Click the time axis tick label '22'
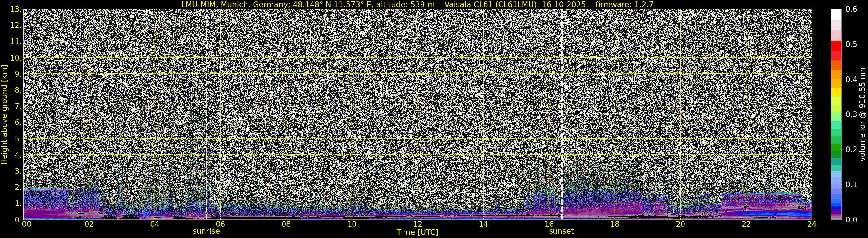 coord(746,224)
